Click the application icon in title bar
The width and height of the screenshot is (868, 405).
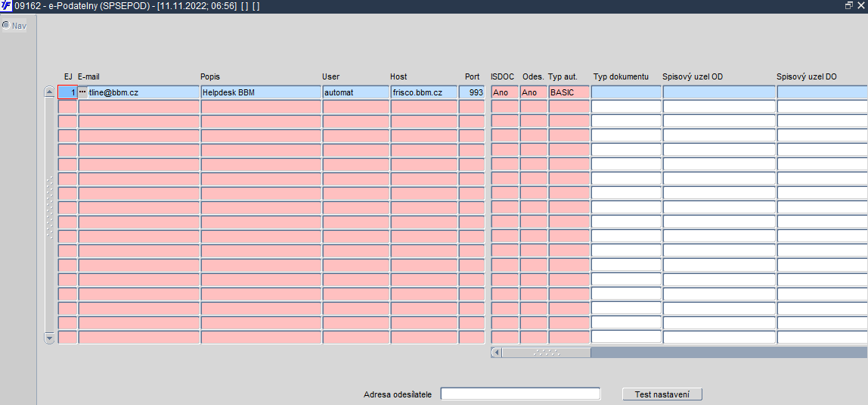(x=6, y=6)
